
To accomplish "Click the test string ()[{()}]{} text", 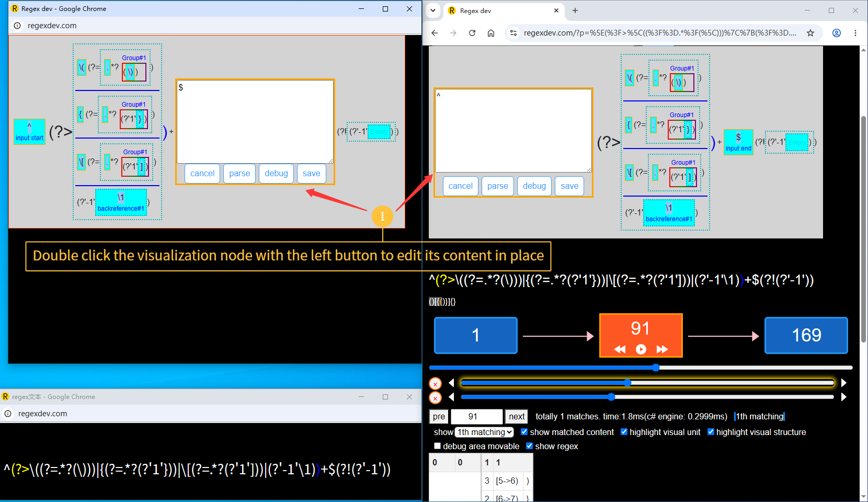I will pos(442,302).
